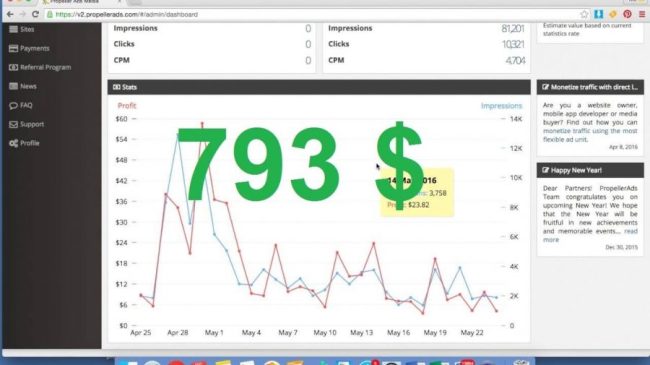This screenshot has width=650, height=365.
Task: Click the Monetize traffic edit icon
Action: click(546, 87)
